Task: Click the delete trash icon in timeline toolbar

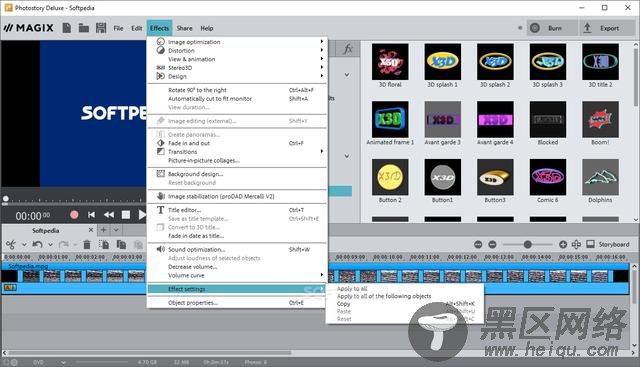Action: tap(87, 245)
